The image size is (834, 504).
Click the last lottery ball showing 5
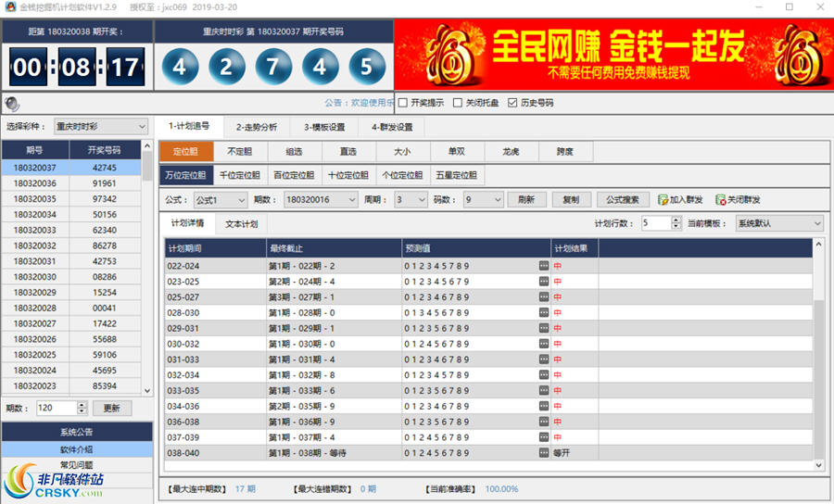[x=366, y=67]
